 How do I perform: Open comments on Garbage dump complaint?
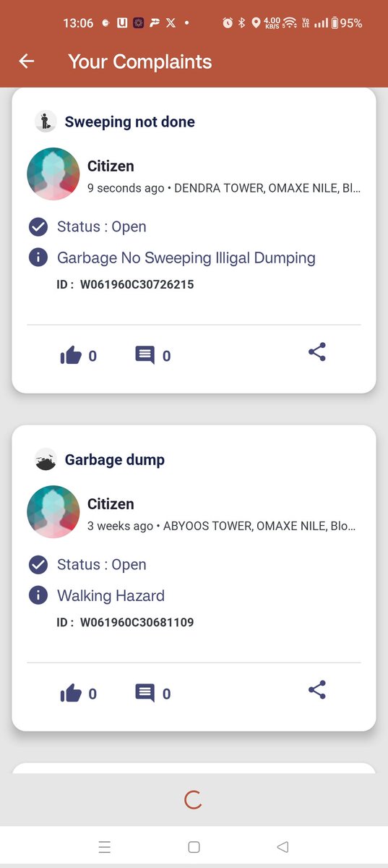click(x=145, y=693)
